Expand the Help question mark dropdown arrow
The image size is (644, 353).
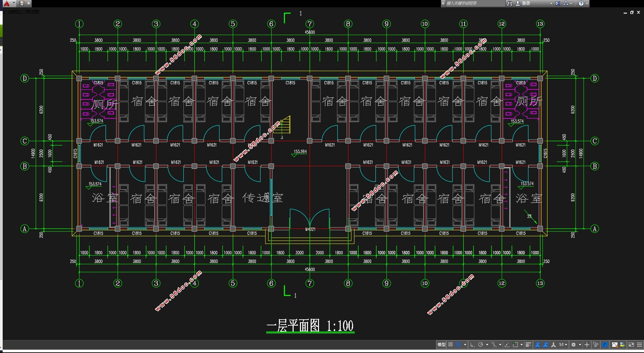587,3
